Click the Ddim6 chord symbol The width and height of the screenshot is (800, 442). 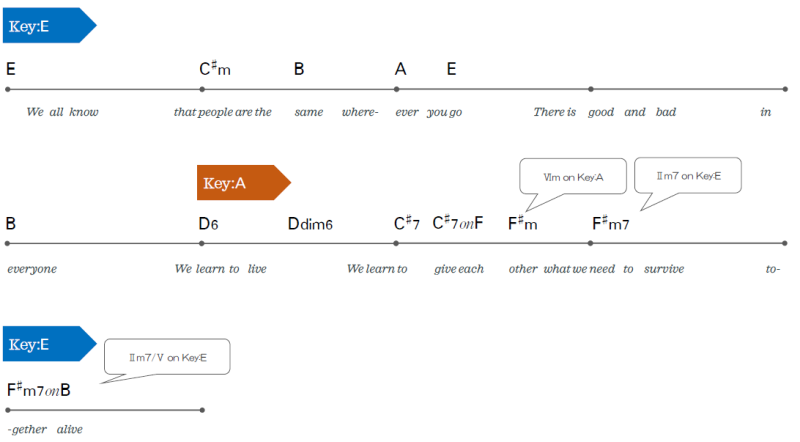310,224
